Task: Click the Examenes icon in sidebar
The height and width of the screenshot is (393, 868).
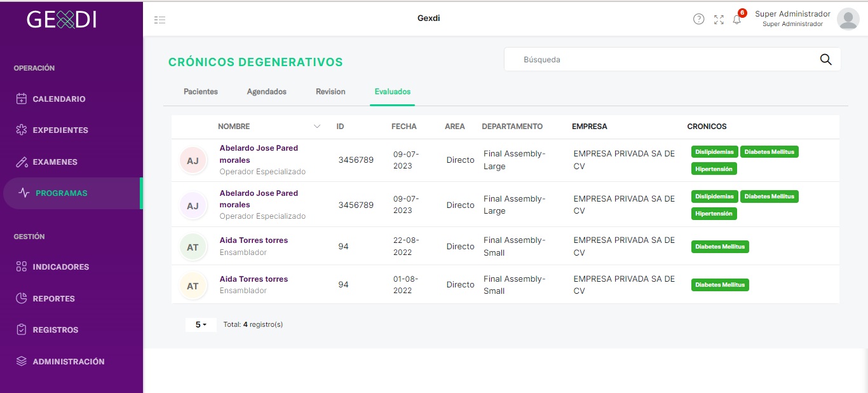Action: click(22, 162)
